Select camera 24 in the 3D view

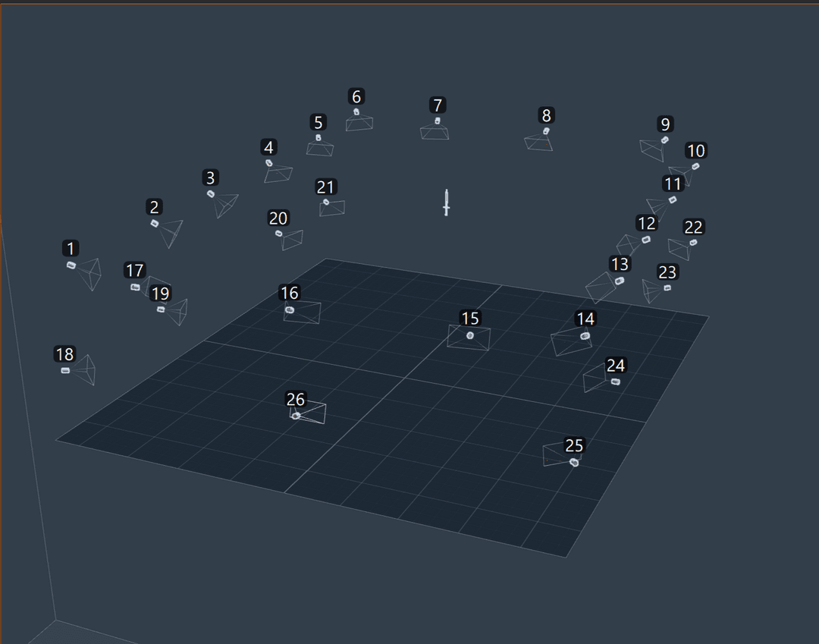(615, 382)
